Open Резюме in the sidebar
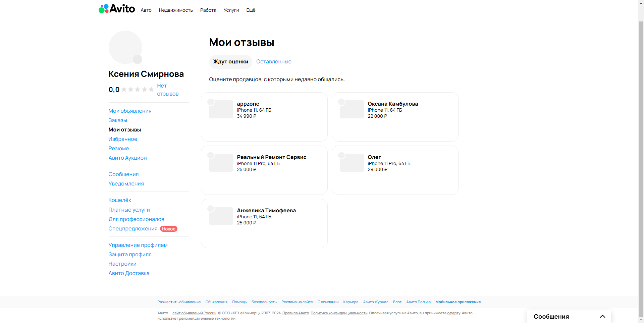This screenshot has height=323, width=644. 118,148
